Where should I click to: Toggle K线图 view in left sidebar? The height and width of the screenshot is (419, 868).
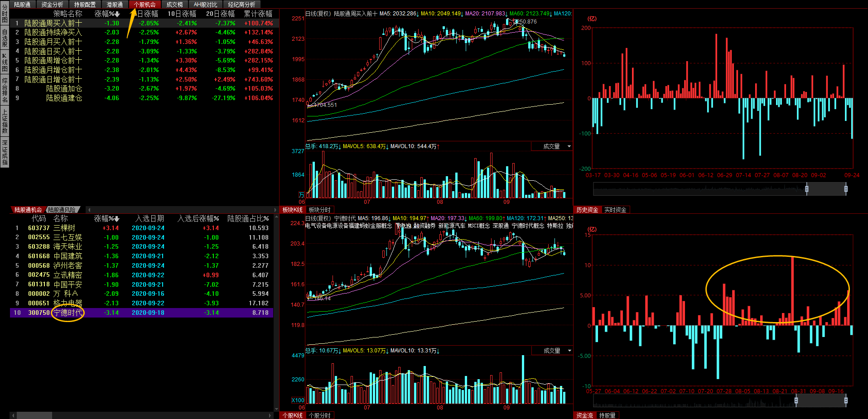click(5, 63)
